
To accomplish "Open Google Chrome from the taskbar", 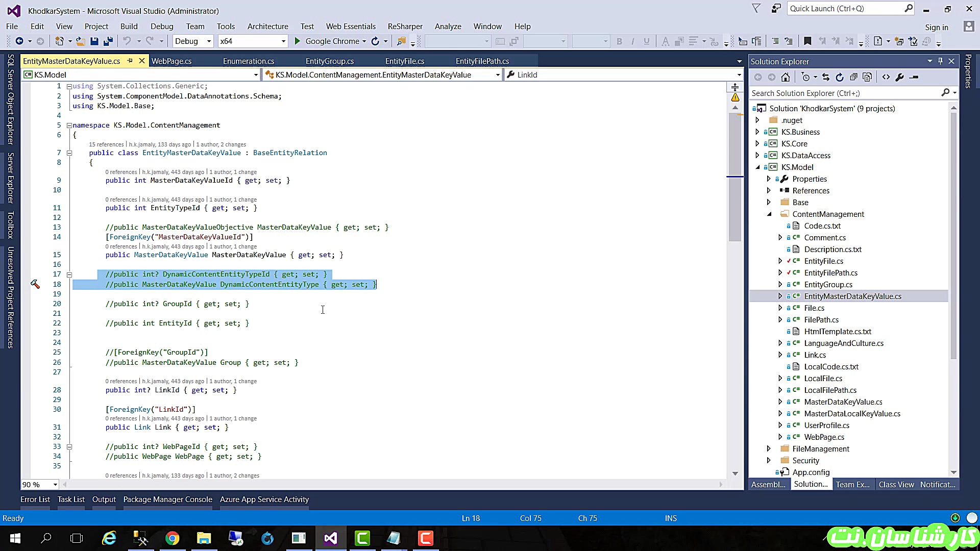I will click(x=172, y=538).
